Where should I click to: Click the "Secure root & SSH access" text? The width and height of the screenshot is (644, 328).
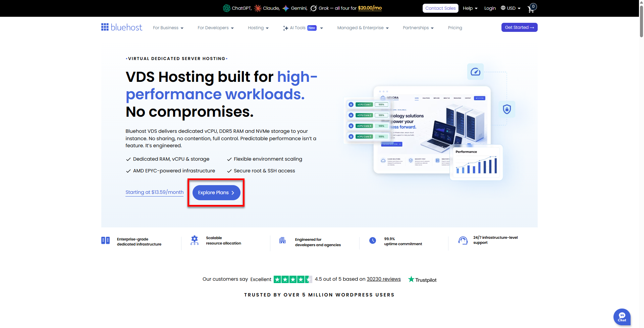click(264, 171)
